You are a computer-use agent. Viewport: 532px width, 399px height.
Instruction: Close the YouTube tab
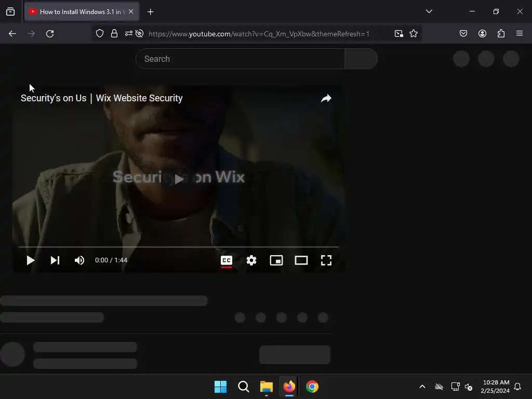pyautogui.click(x=131, y=11)
